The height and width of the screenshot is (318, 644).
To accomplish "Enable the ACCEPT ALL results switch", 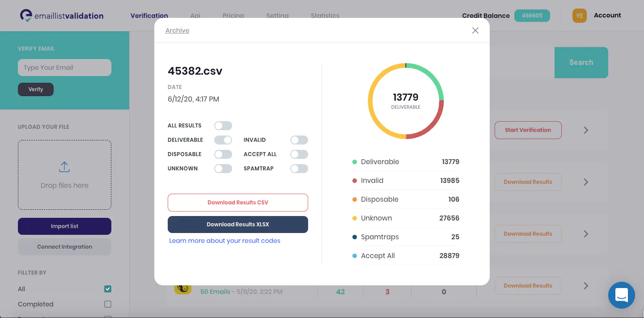I will pos(299,154).
